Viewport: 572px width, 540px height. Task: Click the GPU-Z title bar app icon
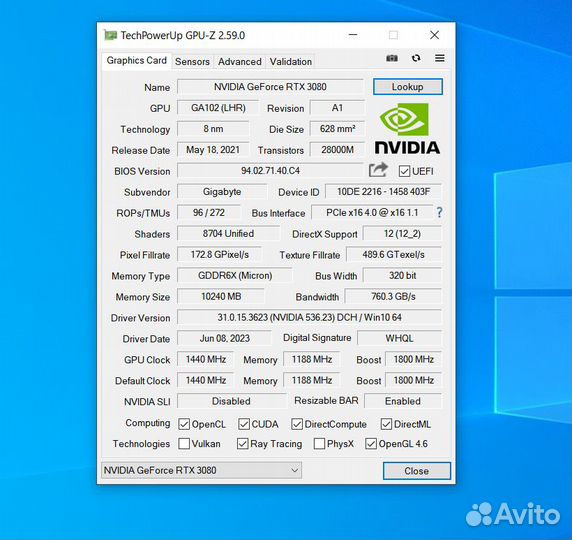point(110,35)
